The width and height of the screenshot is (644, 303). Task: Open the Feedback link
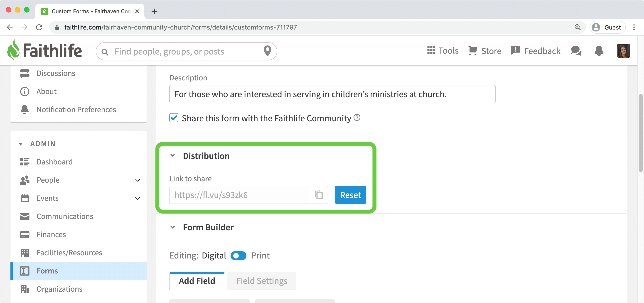536,51
